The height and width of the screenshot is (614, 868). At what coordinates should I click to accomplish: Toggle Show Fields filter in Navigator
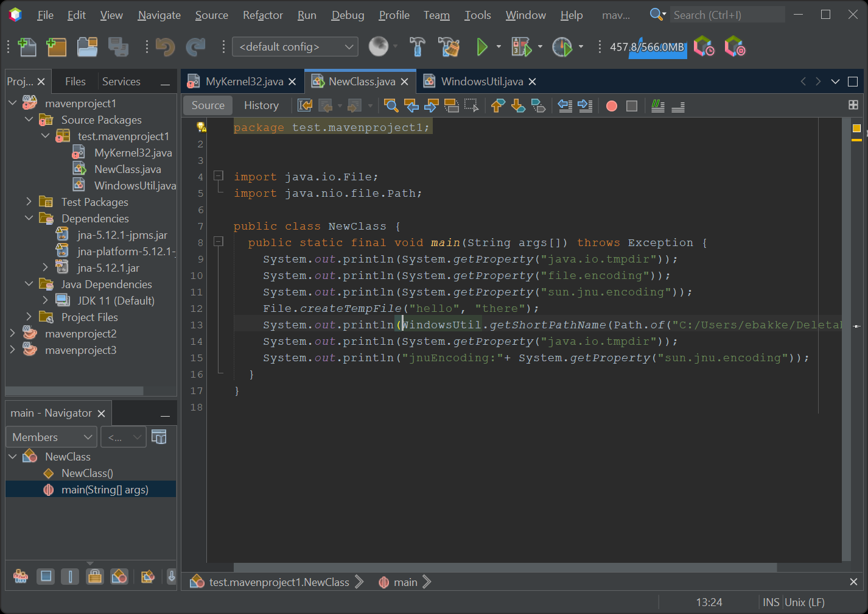coord(46,576)
